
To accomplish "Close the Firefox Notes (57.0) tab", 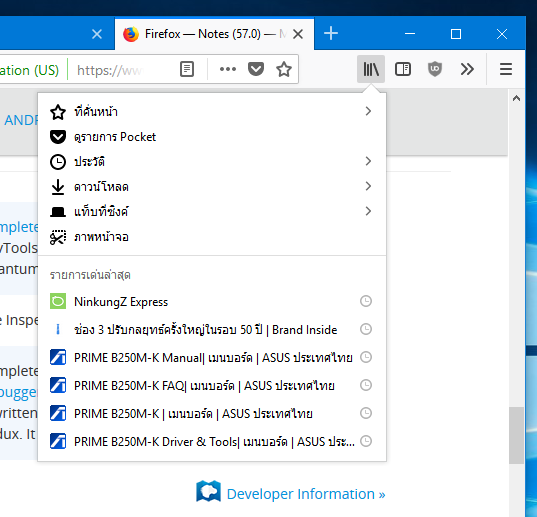I will 298,34.
